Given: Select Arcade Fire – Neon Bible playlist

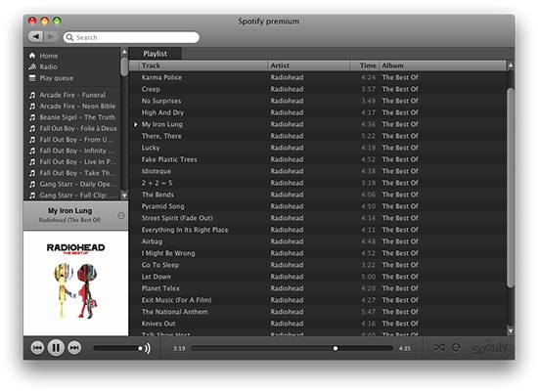Looking at the screenshot, I should [77, 107].
